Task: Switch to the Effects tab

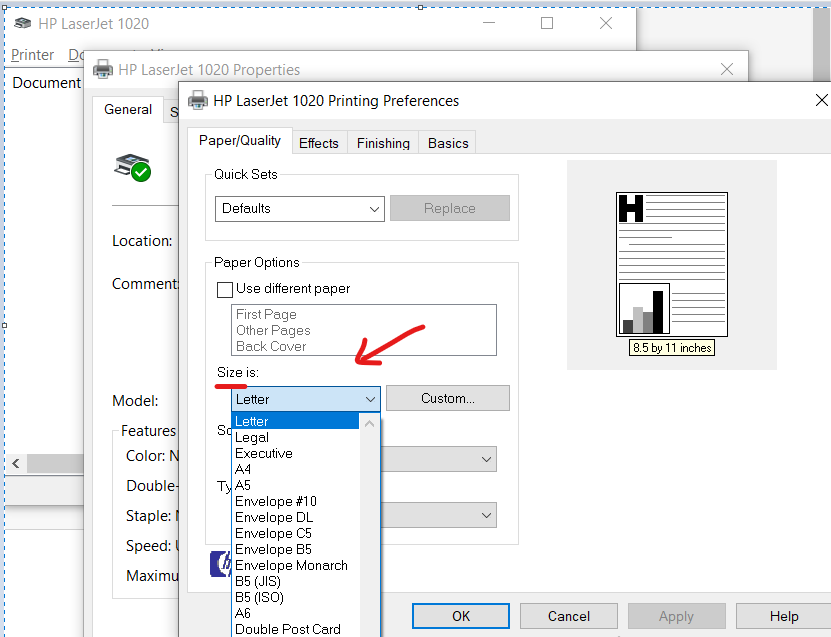Action: coord(318,143)
